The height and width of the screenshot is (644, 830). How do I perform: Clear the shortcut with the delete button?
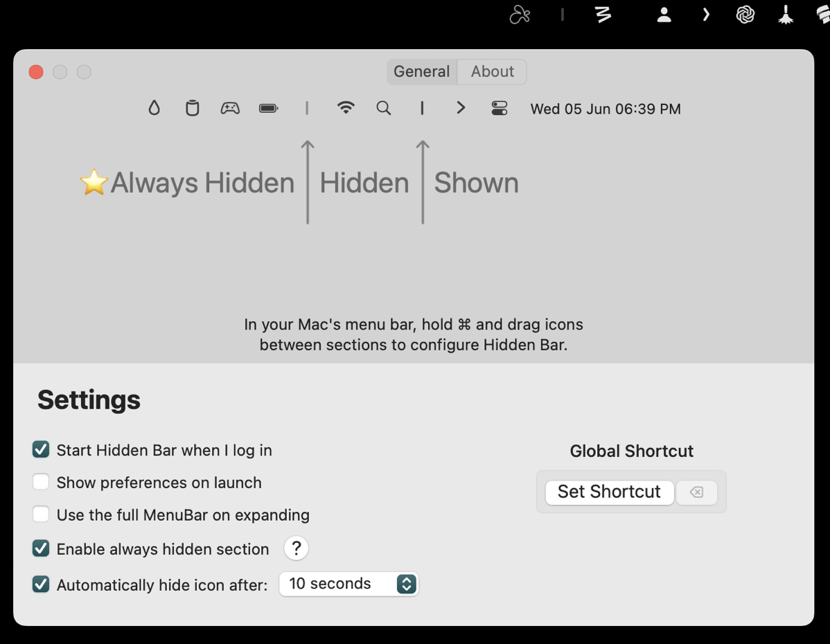696,492
